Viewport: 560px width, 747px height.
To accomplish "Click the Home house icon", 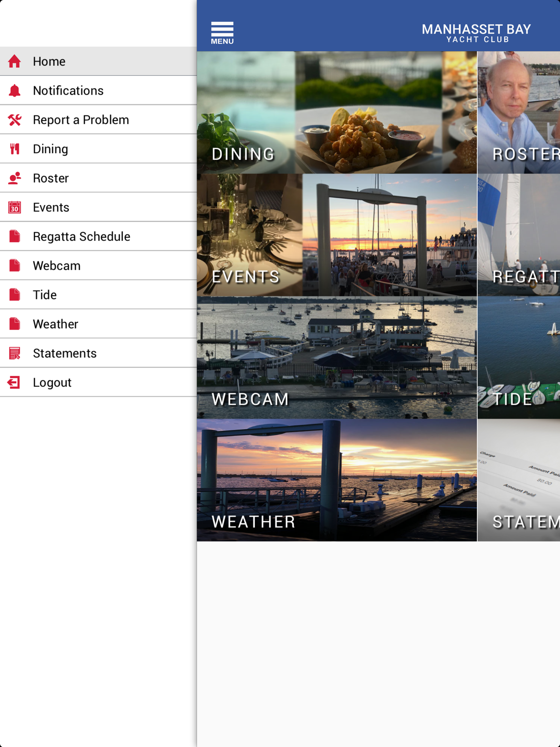I will (x=14, y=62).
